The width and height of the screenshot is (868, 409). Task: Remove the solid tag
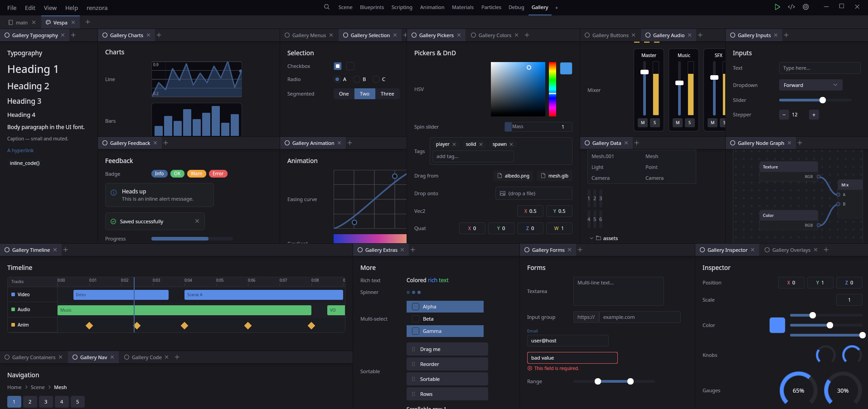pyautogui.click(x=481, y=144)
